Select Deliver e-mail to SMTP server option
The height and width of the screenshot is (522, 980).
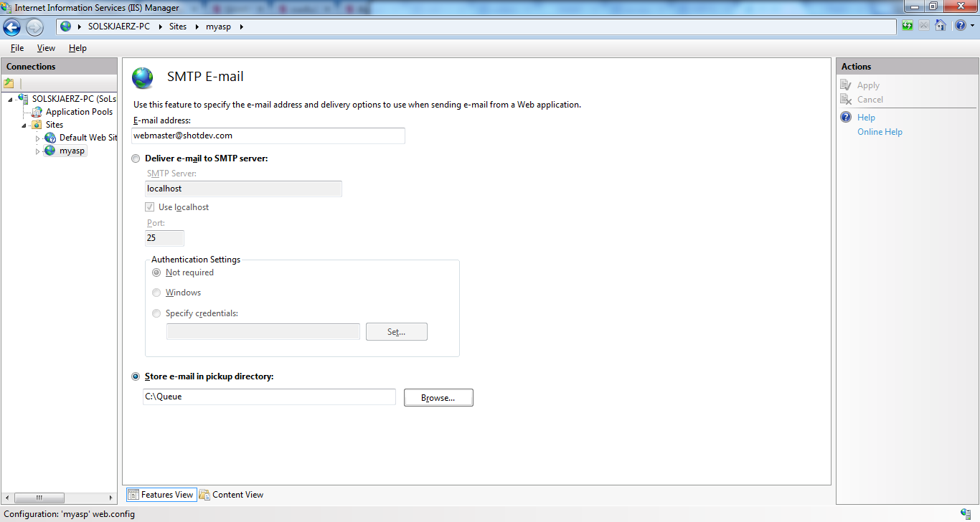point(136,158)
